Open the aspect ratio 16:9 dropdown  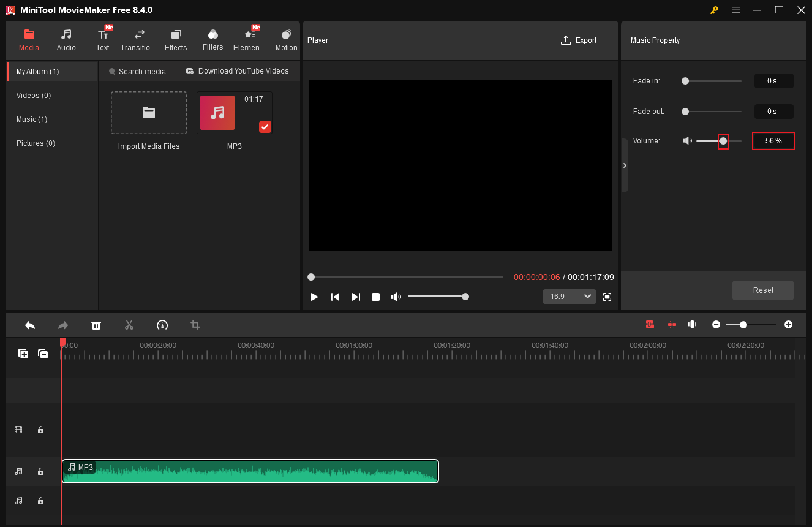coord(569,296)
